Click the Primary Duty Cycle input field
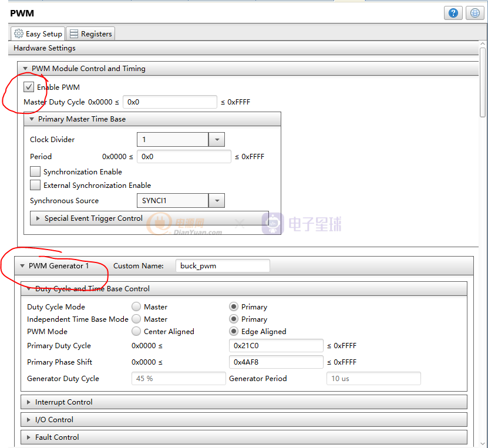488x448 pixels. pos(275,346)
